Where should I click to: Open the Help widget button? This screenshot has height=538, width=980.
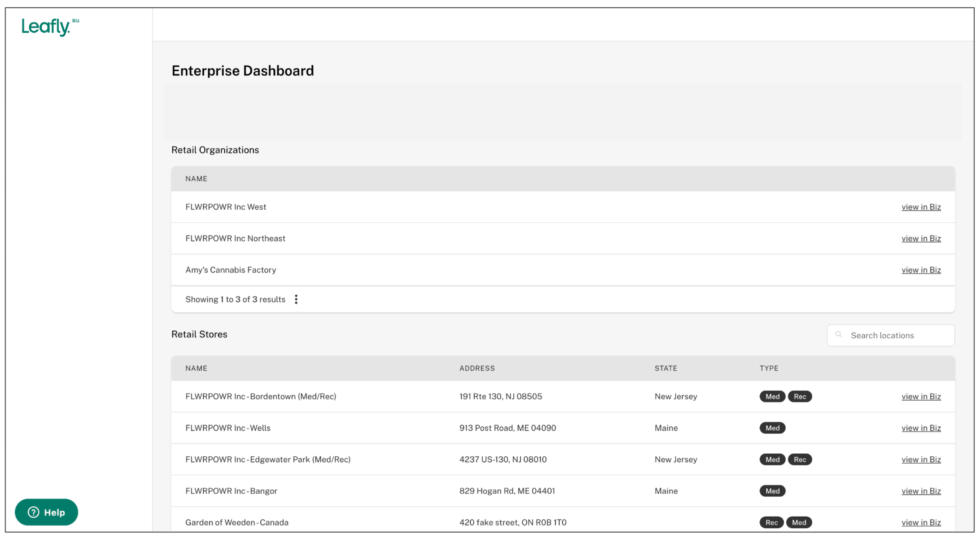(46, 512)
